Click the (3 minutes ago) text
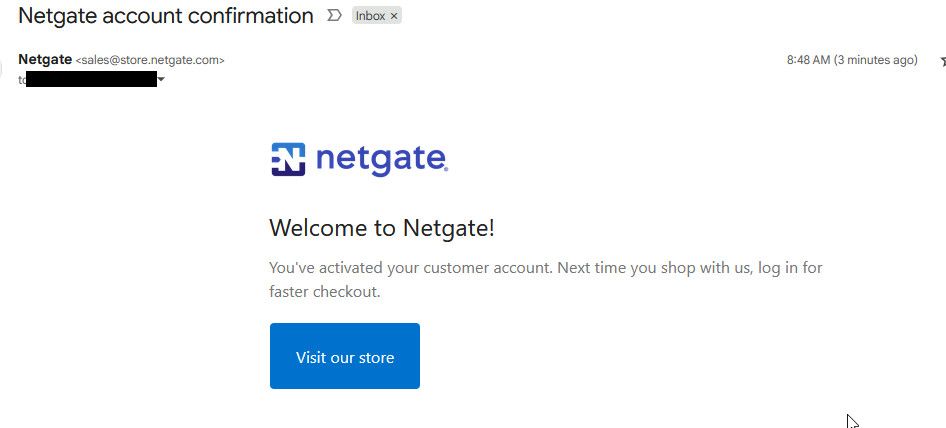This screenshot has height=428, width=946. (875, 60)
